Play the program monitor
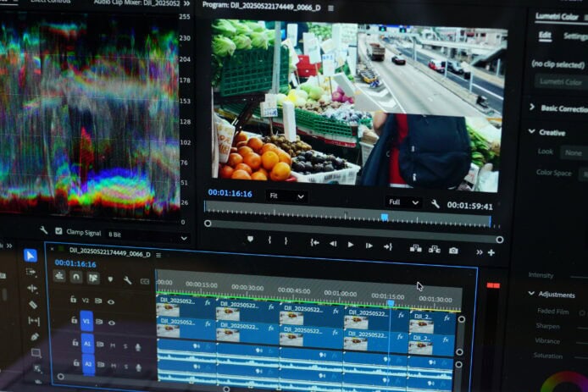This screenshot has height=392, width=588. coord(351,245)
